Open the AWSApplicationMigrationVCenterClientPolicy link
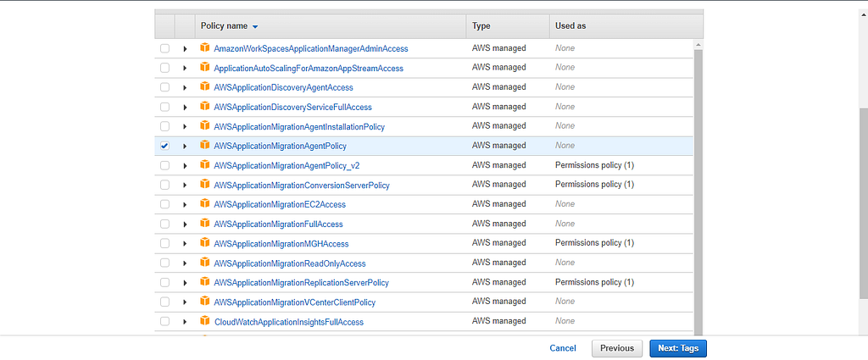The width and height of the screenshot is (868, 360). point(294,302)
